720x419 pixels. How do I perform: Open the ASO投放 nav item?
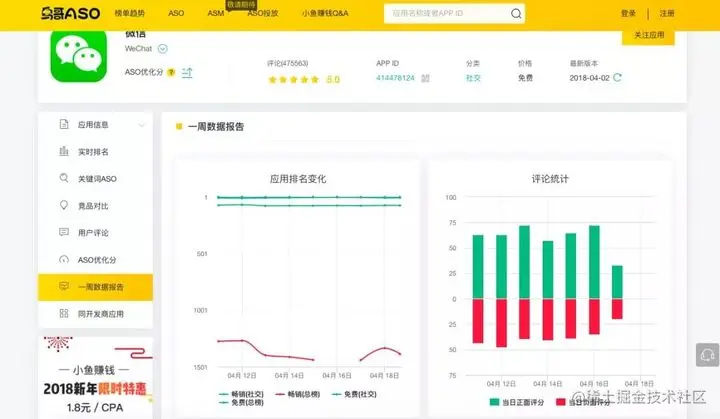[263, 13]
